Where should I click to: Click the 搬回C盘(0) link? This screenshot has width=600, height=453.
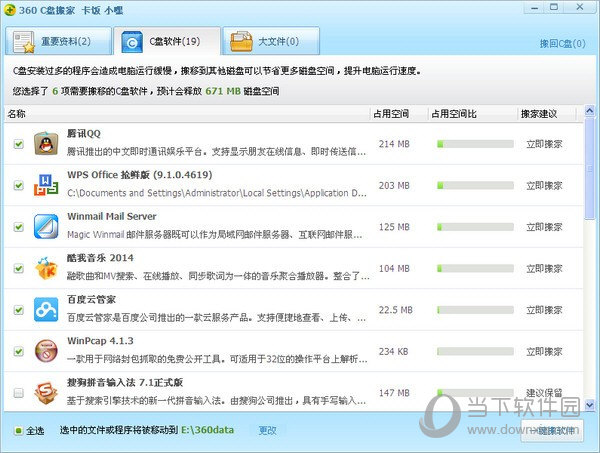click(564, 44)
